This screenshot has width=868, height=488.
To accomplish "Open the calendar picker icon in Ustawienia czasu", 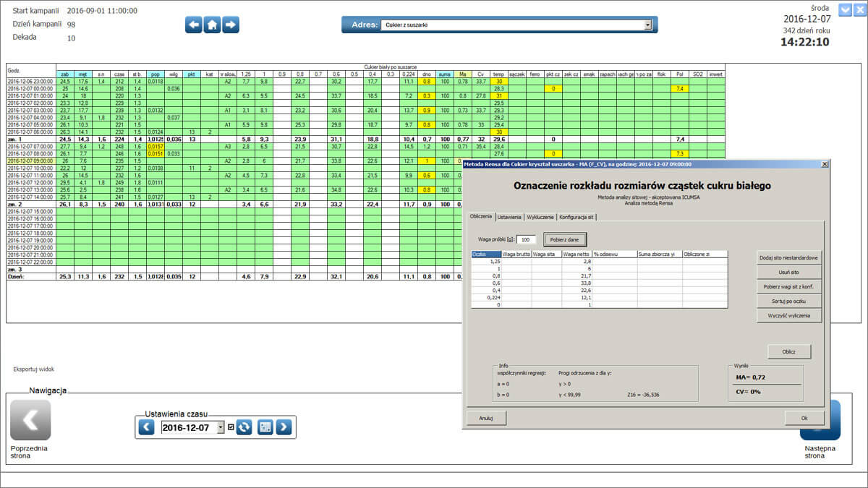I will 265,427.
